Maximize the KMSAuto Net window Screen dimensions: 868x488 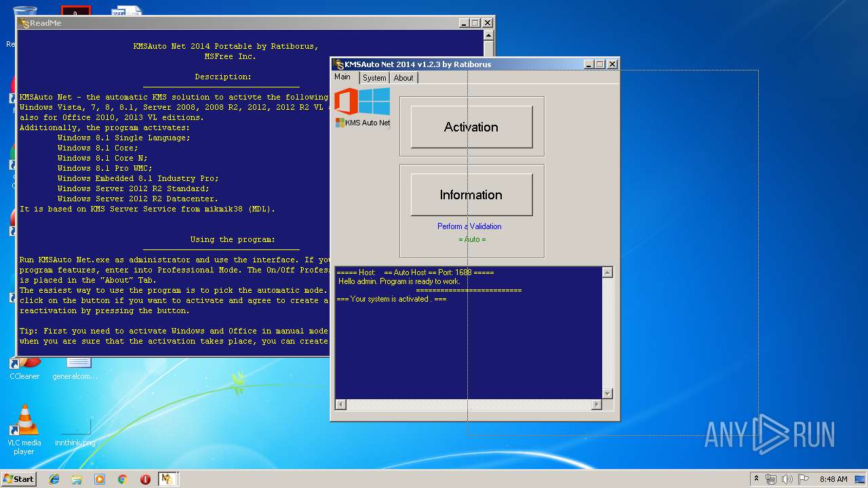tap(599, 64)
